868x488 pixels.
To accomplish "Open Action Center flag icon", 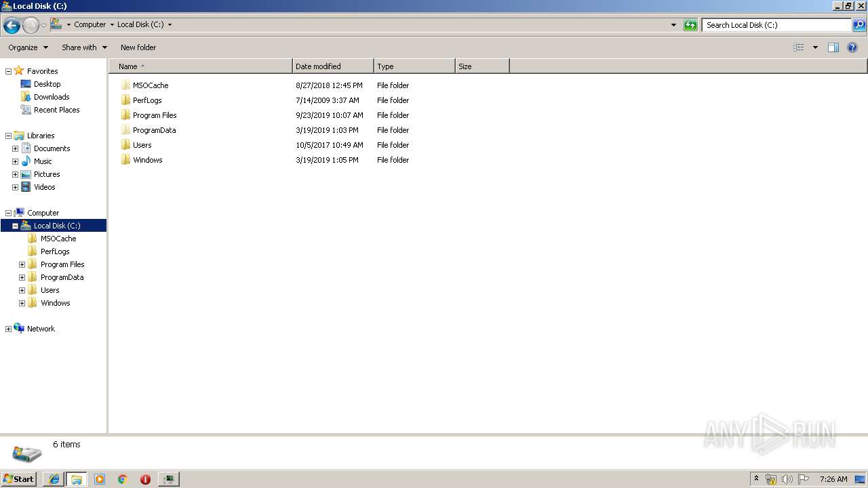I will point(804,479).
